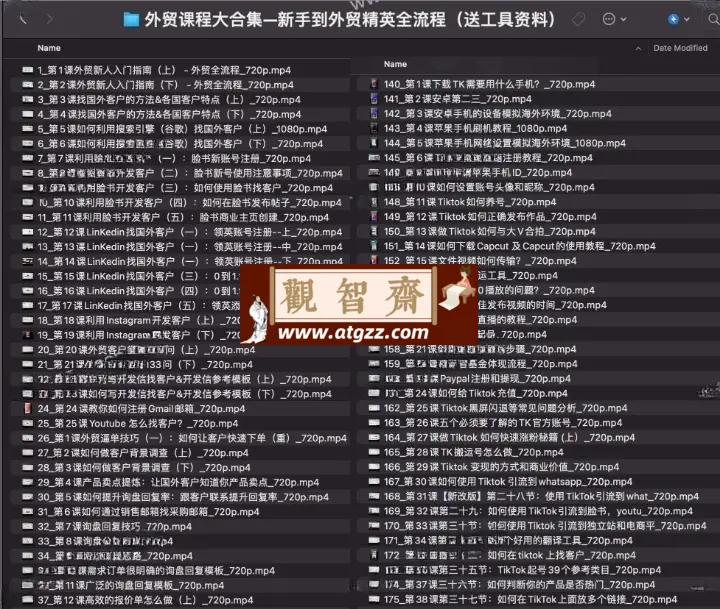
Task: Click Name header in right list
Action: coord(395,64)
